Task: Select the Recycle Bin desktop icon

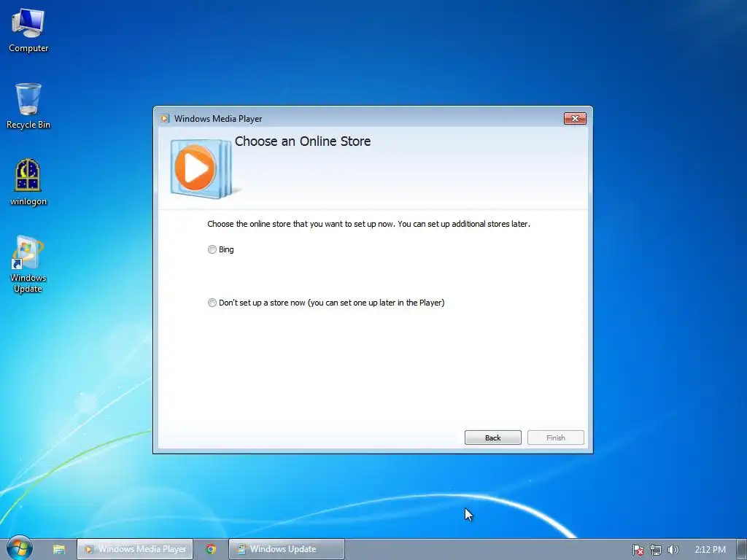Action: click(28, 106)
